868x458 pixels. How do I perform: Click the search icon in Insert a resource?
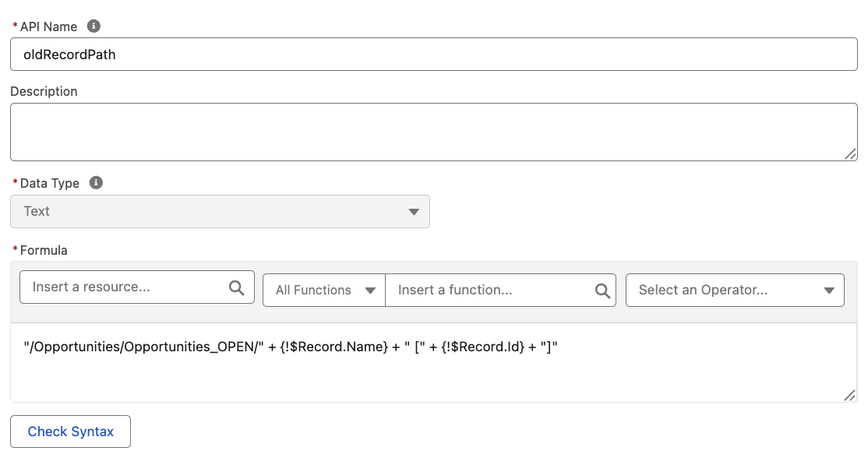click(x=237, y=288)
